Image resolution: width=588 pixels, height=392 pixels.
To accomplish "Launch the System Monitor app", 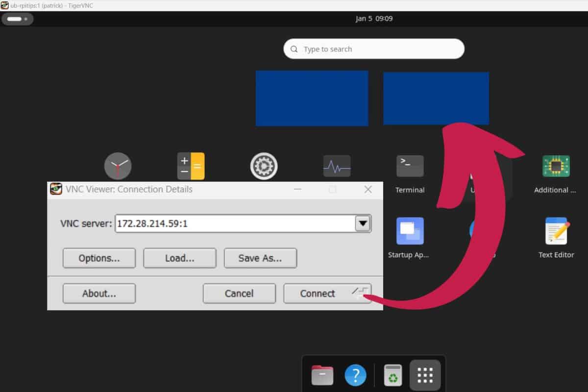I will point(336,166).
